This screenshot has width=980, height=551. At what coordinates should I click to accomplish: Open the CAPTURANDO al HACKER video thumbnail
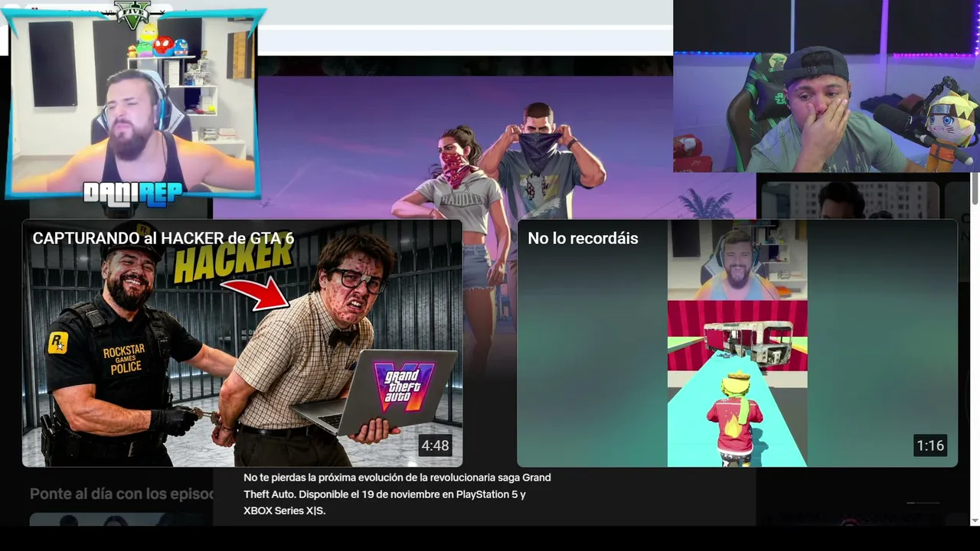[x=242, y=343]
